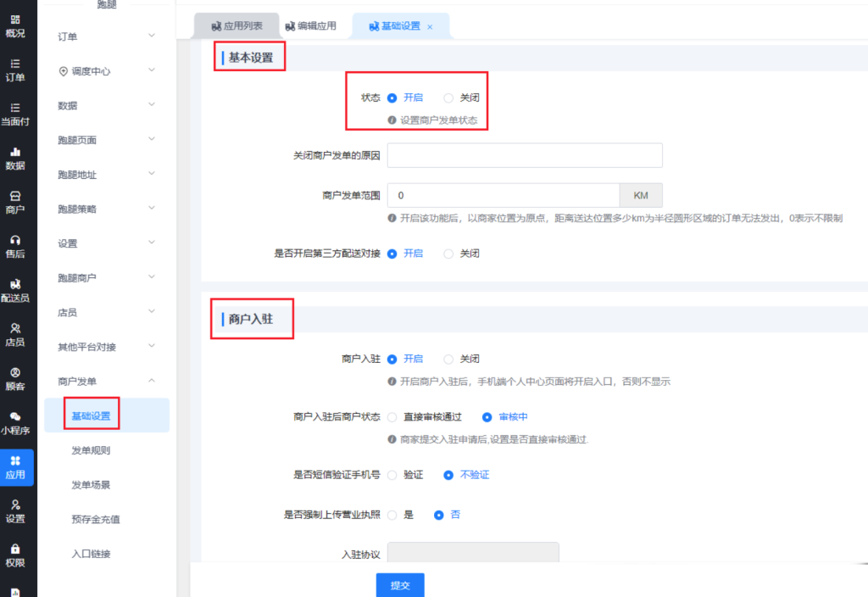Open the 配送员 delivery sidebar icon
This screenshot has height=597, width=868.
[x=16, y=290]
